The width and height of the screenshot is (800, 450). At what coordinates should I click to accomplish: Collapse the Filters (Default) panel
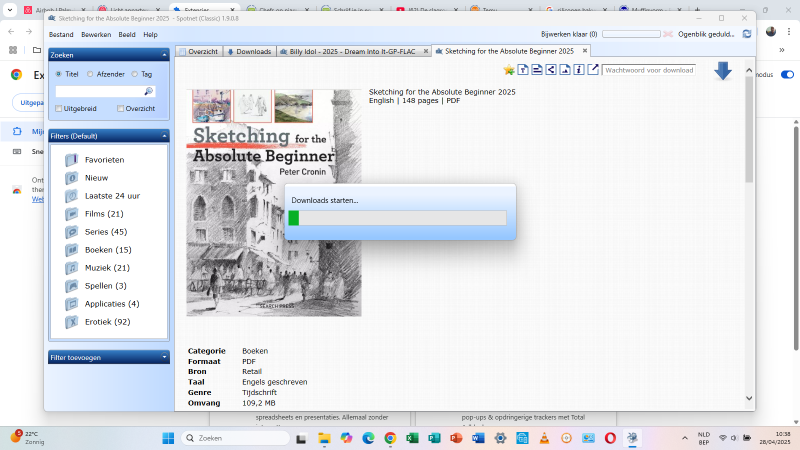[164, 136]
